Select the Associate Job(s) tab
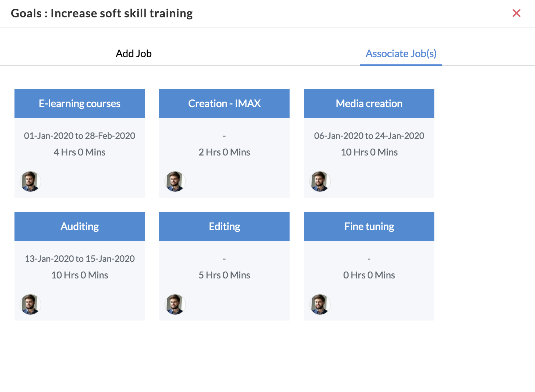This screenshot has height=392, width=535. [x=401, y=54]
